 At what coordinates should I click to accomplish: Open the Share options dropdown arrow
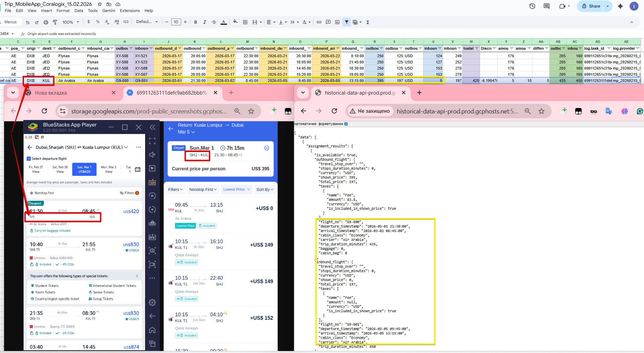coord(608,6)
